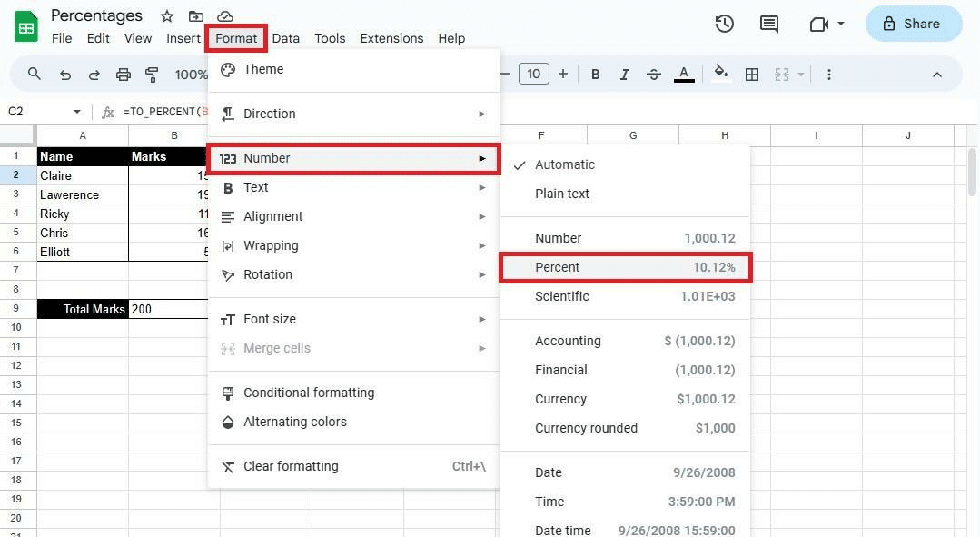Click Conditional formatting option
980x537 pixels.
[x=308, y=393]
